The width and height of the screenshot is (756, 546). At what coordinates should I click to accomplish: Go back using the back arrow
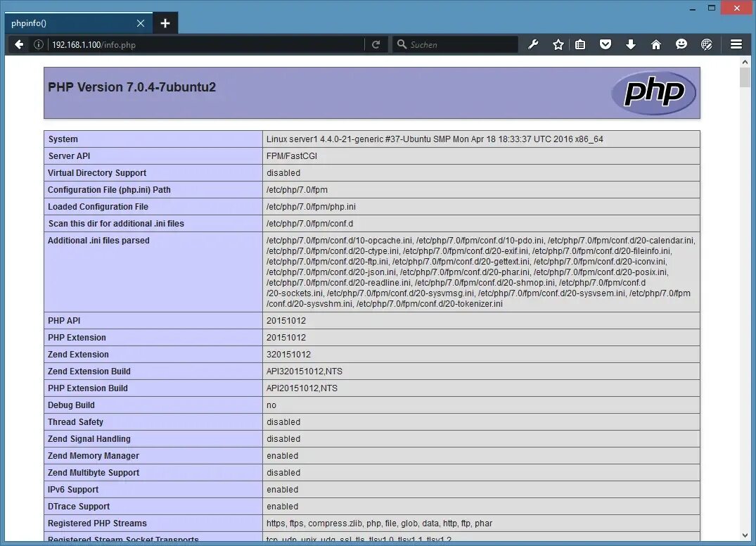pyautogui.click(x=19, y=44)
